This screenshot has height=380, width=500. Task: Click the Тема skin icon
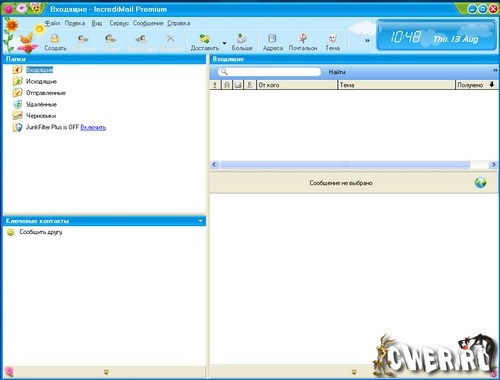pos(332,43)
